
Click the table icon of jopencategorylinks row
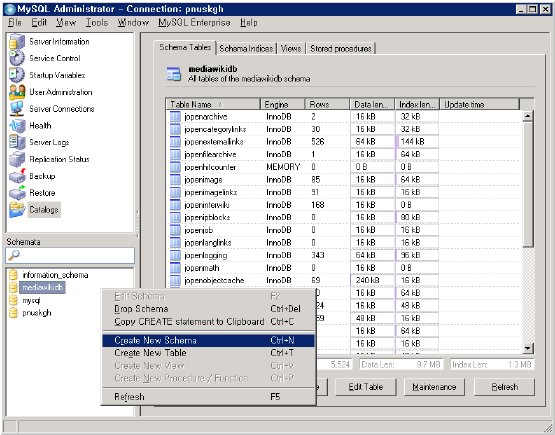[x=175, y=129]
